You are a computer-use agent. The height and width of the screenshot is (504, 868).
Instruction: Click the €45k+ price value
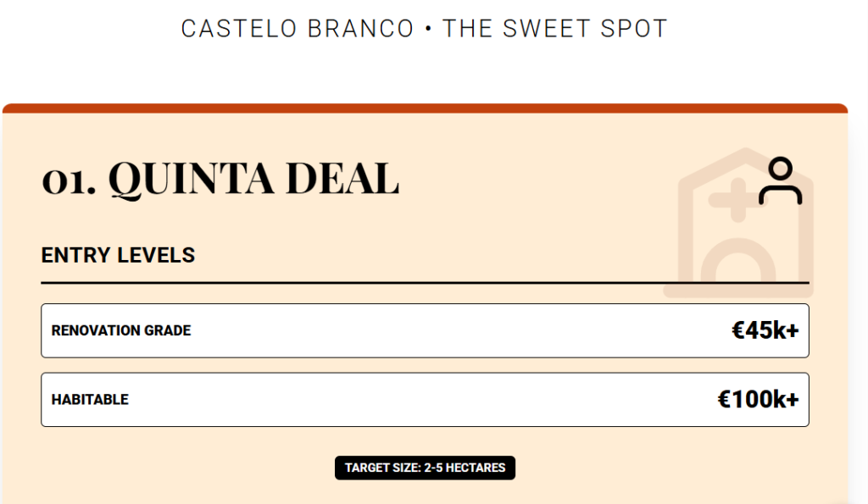tap(765, 330)
